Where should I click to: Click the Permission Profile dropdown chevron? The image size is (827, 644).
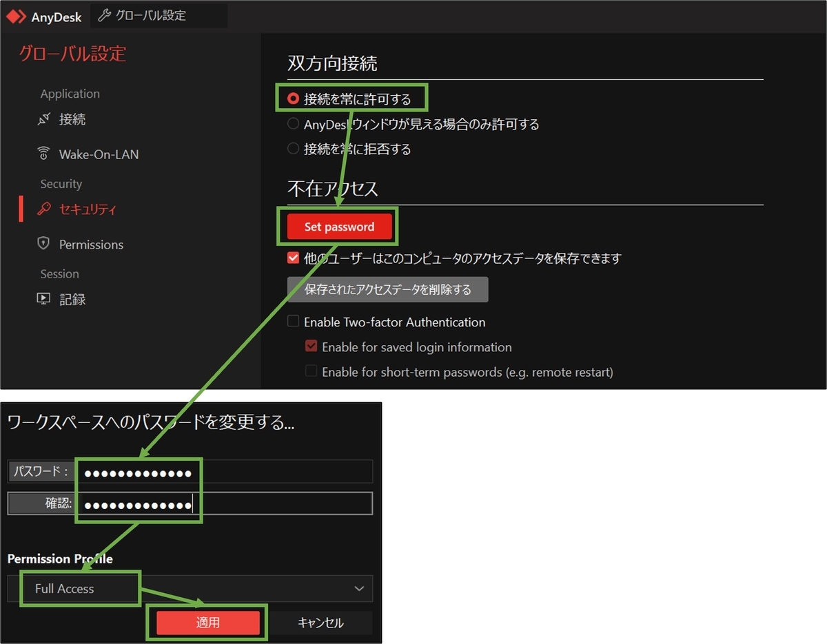click(x=359, y=589)
